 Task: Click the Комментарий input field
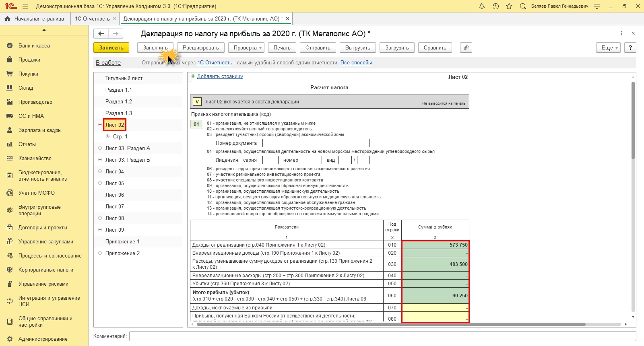tap(382, 336)
